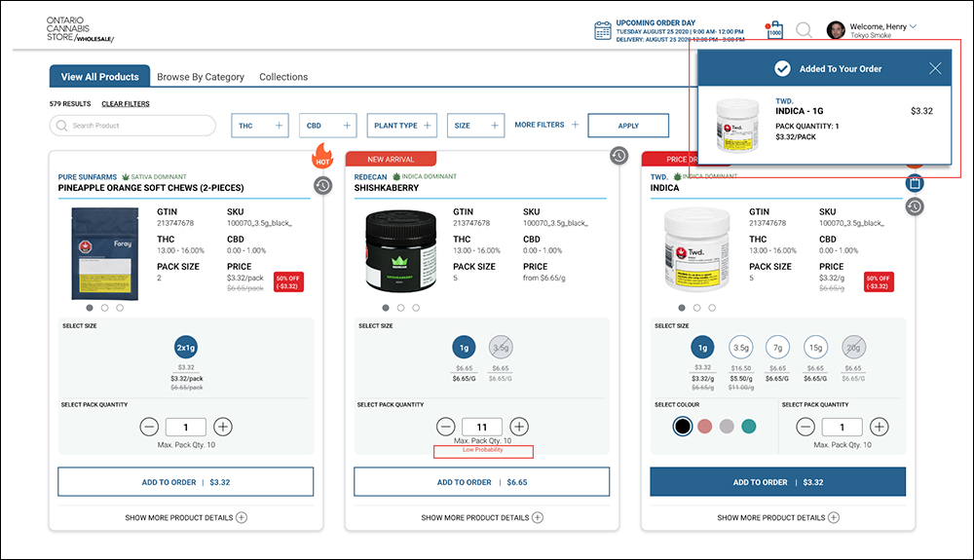Screen dimensions: 974x560
Task: Show second image dot on Shishkaberry card
Action: pyautogui.click(x=400, y=308)
